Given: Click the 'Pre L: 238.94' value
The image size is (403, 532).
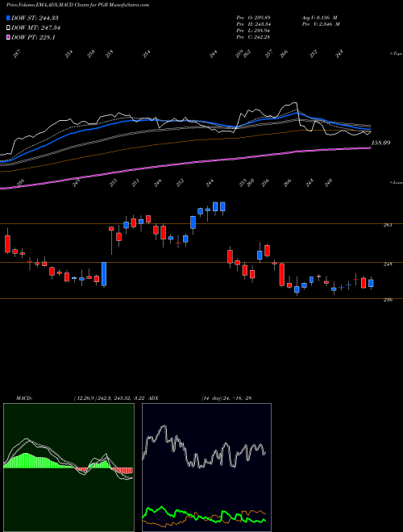Looking at the screenshot, I should (253, 31).
